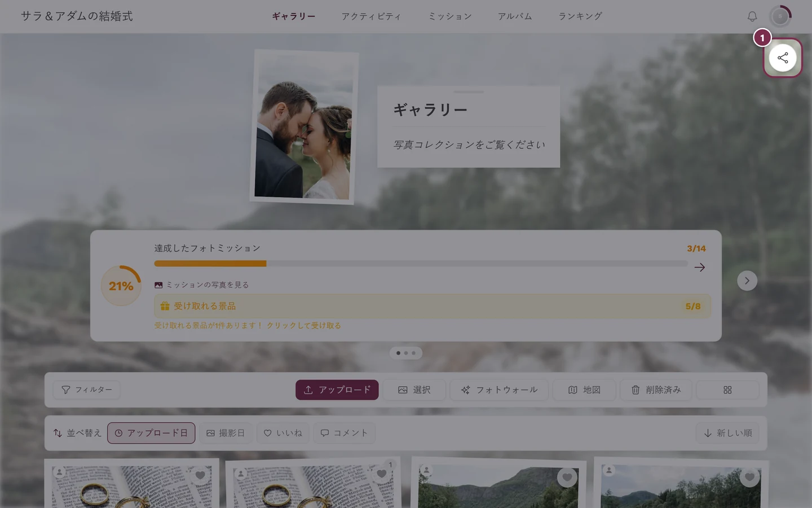Click the 受け取れる景品 reward bar
This screenshot has height=508, width=812.
point(433,306)
